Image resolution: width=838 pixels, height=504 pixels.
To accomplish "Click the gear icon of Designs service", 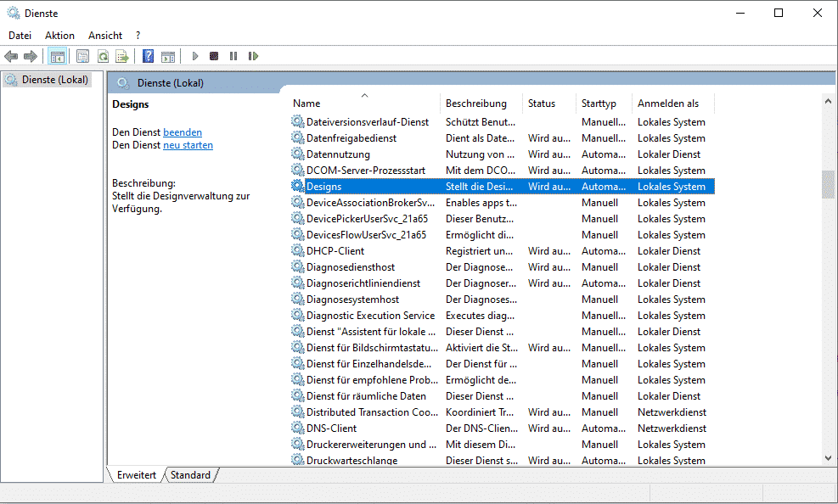I will [297, 186].
